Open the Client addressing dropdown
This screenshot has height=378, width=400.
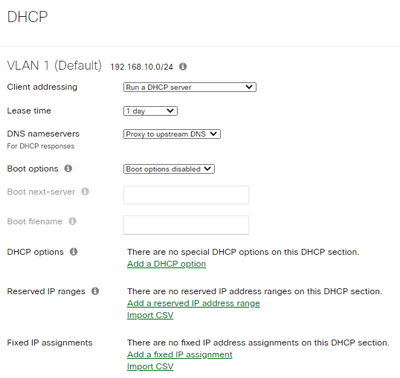(190, 87)
